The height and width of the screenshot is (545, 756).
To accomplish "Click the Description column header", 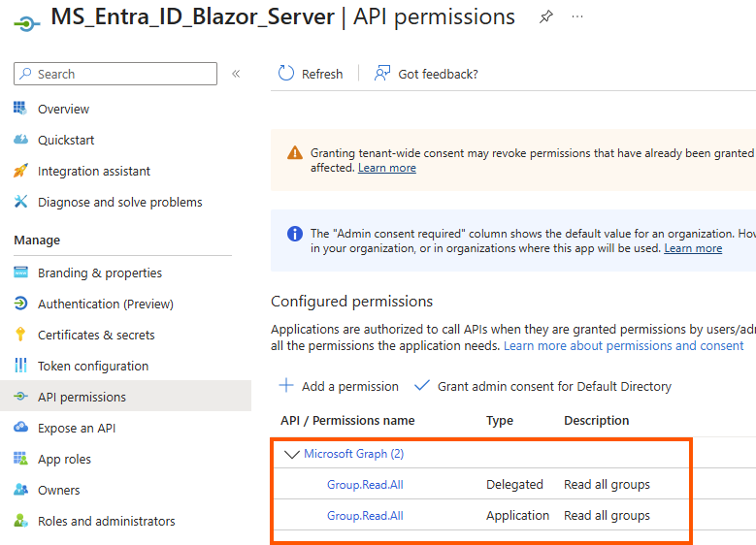I will coord(597,421).
